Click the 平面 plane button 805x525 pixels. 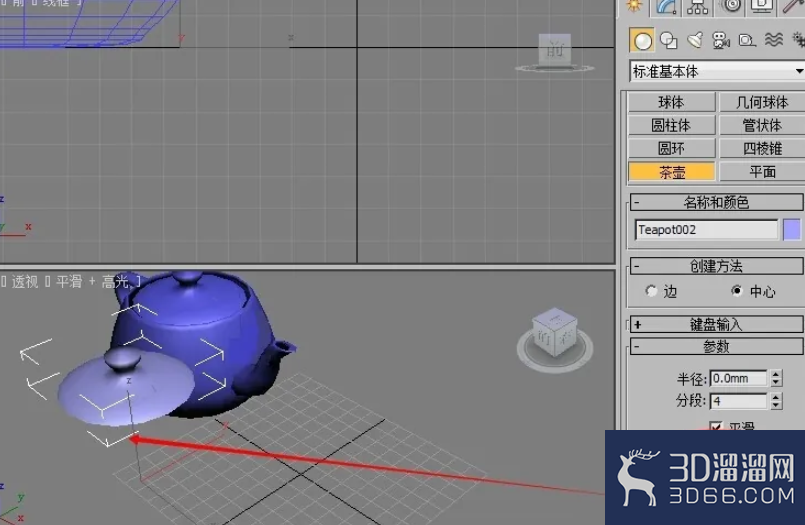(762, 172)
